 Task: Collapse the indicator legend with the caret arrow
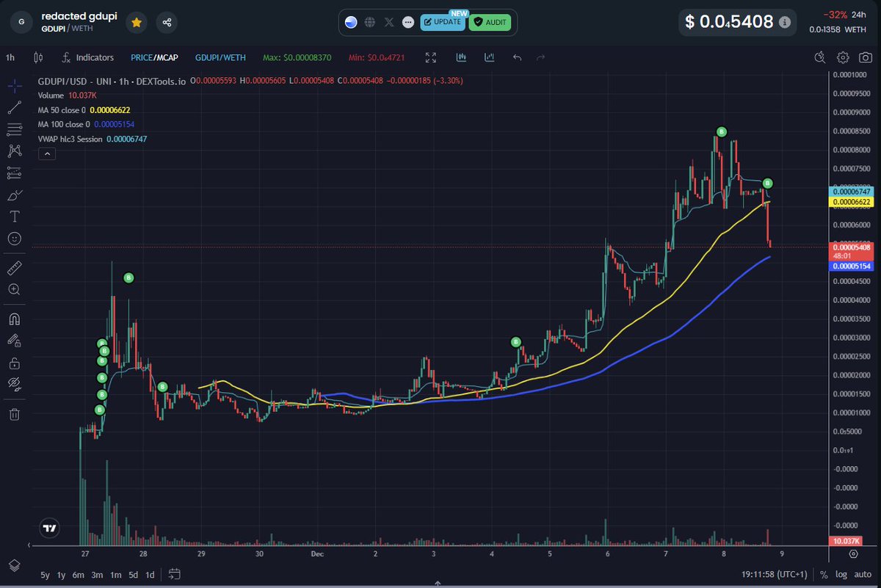pyautogui.click(x=47, y=153)
